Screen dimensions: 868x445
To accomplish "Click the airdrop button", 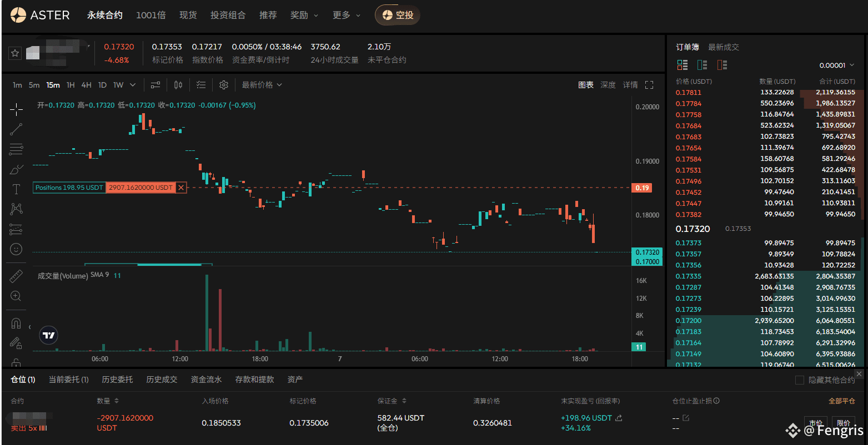I will pyautogui.click(x=398, y=15).
